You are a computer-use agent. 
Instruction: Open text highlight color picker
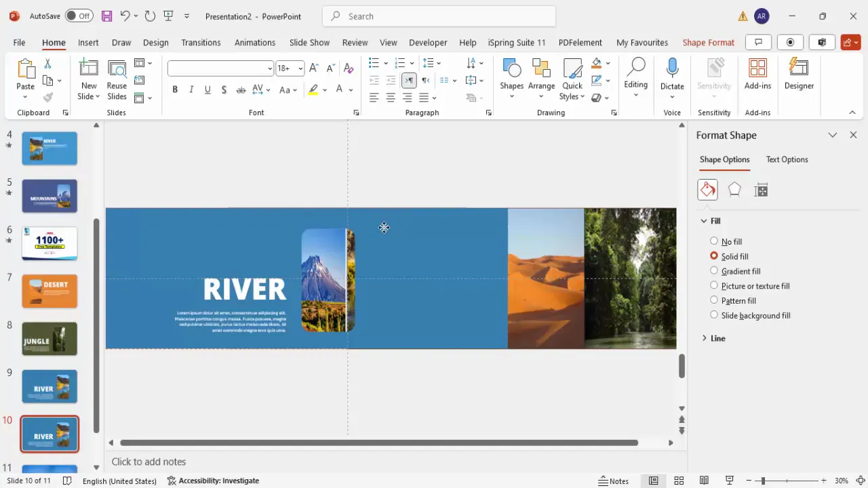pos(325,89)
